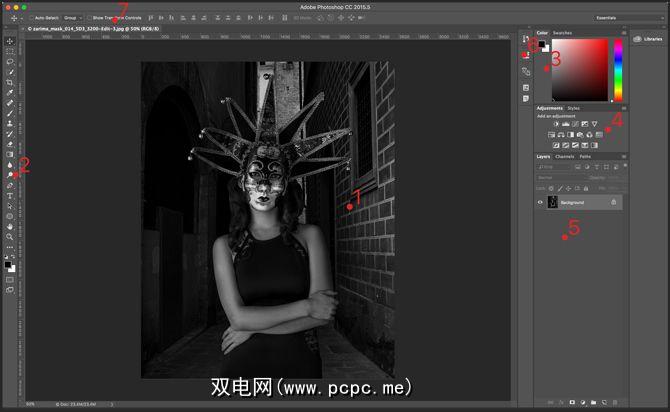Click the rainbow hue strip in Color panel
Viewport: 670px width, 412px height.
click(x=618, y=70)
